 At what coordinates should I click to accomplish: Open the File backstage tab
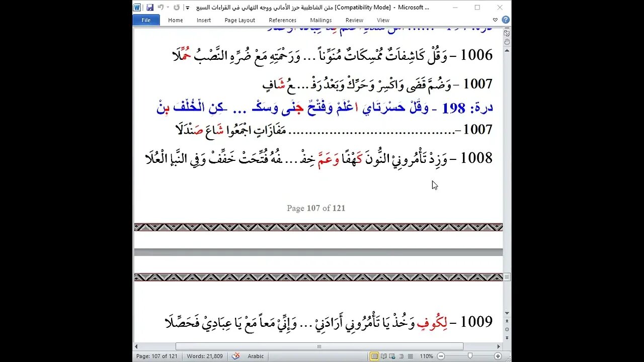click(146, 20)
